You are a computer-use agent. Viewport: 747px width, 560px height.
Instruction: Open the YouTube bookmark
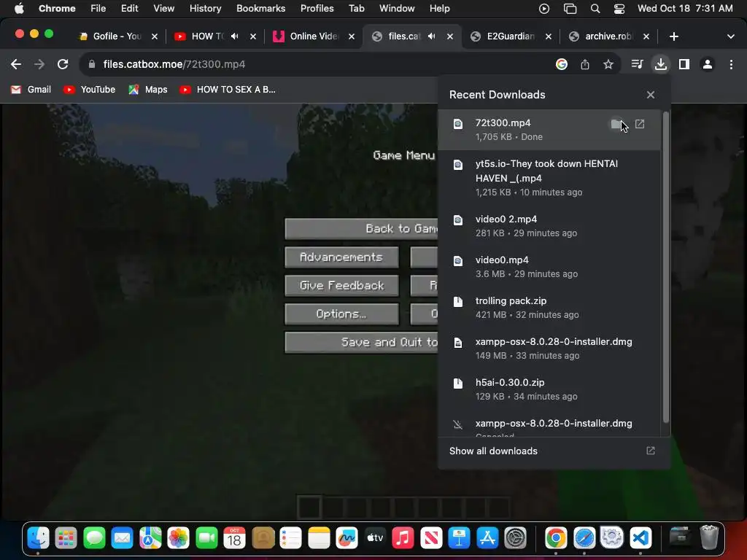pyautogui.click(x=90, y=90)
